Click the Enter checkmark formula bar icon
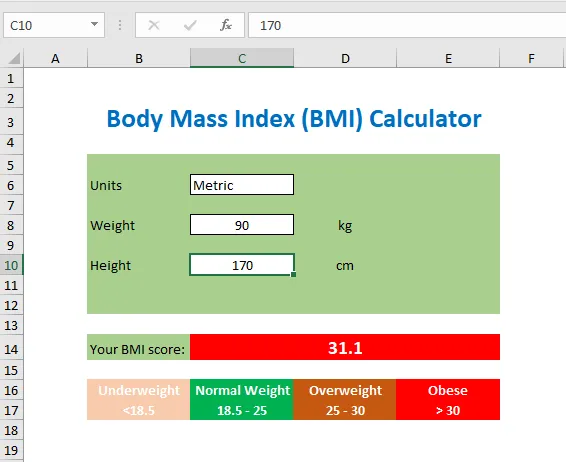The height and width of the screenshot is (462, 566). click(x=190, y=25)
